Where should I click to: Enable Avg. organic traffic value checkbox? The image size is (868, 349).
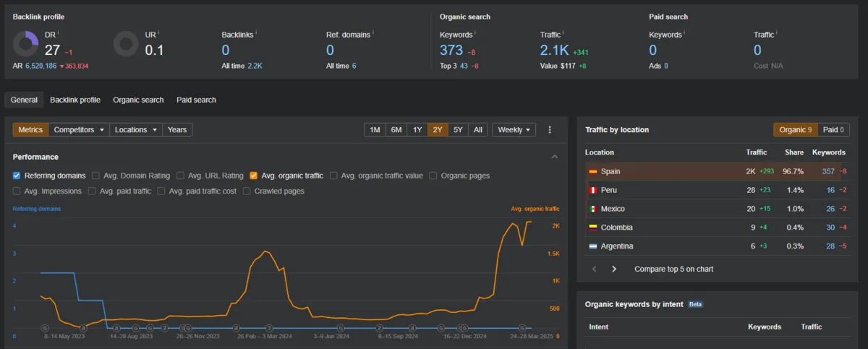pyautogui.click(x=333, y=176)
